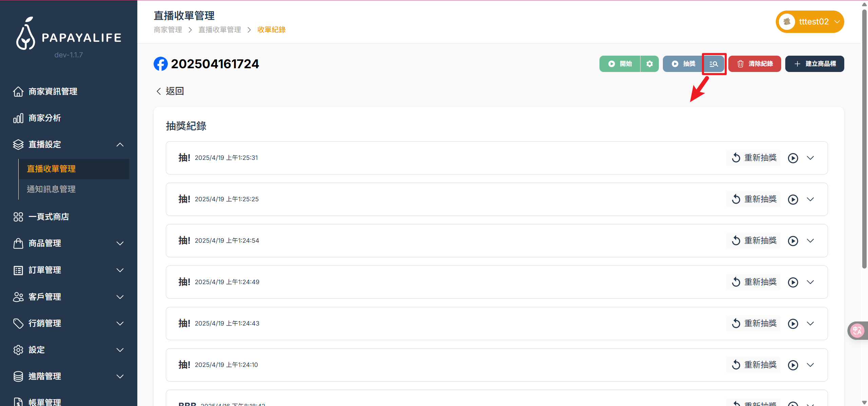868x406 pixels.
Task: Expand the 上午1:25:25 draw record chevron
Action: click(x=810, y=199)
